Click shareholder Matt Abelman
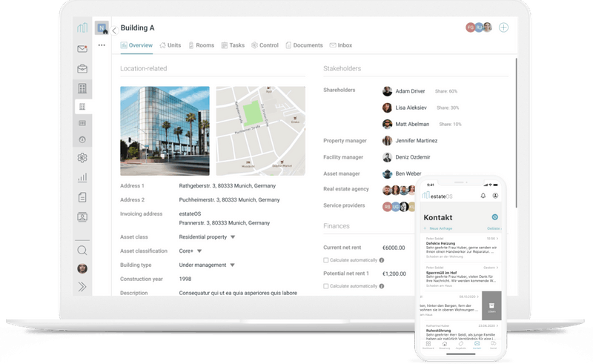The image size is (593, 364). (405, 124)
